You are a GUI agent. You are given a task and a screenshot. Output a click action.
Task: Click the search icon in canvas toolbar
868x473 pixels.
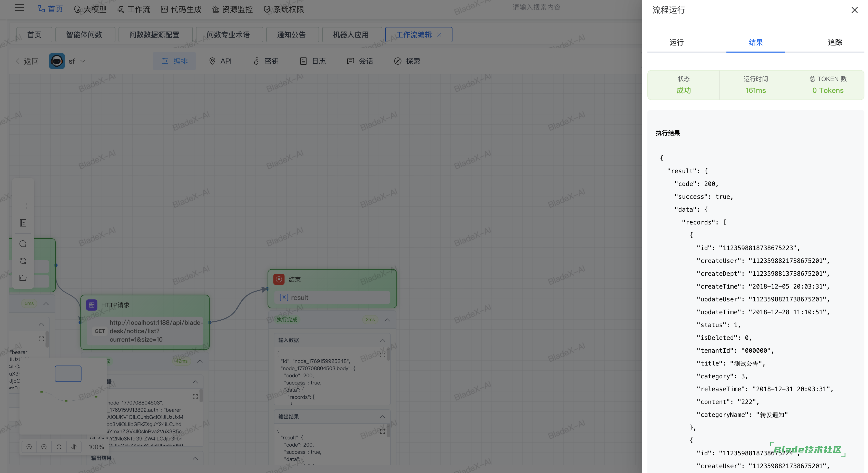[23, 244]
